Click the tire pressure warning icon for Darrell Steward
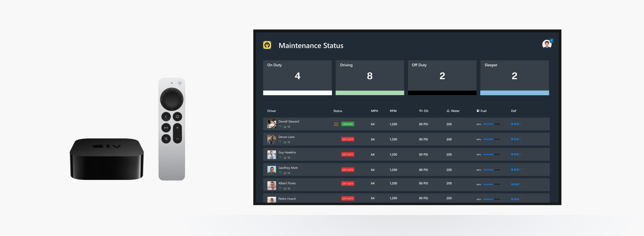 pyautogui.click(x=336, y=124)
